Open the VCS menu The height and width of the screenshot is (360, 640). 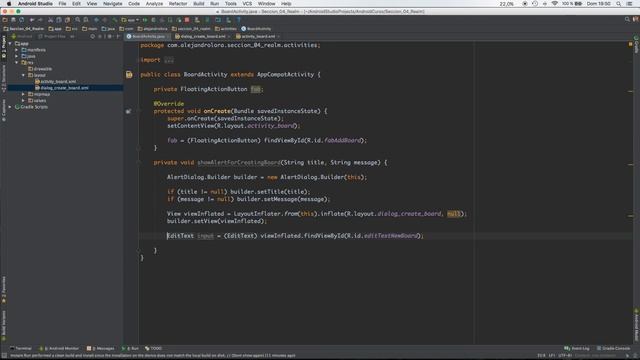click(x=247, y=4)
